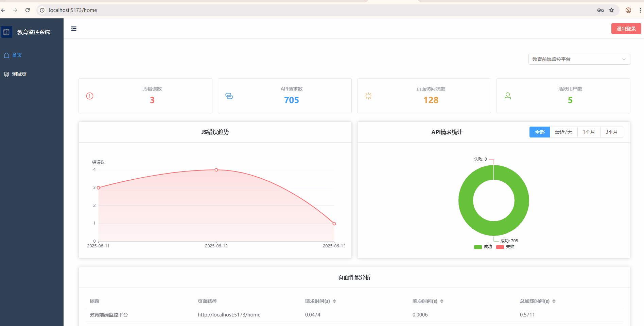Click the path http://localhost:5173/home in table
644x326 pixels.
[x=229, y=315]
